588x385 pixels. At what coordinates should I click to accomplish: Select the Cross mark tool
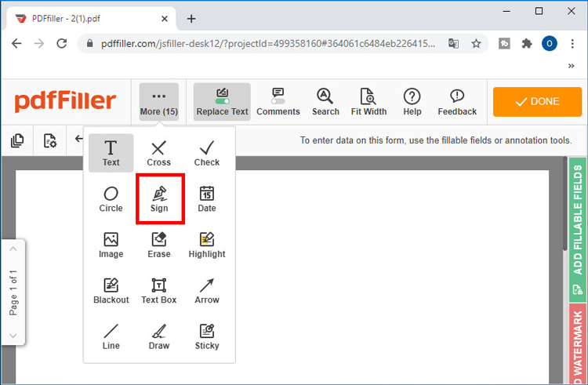click(x=158, y=153)
